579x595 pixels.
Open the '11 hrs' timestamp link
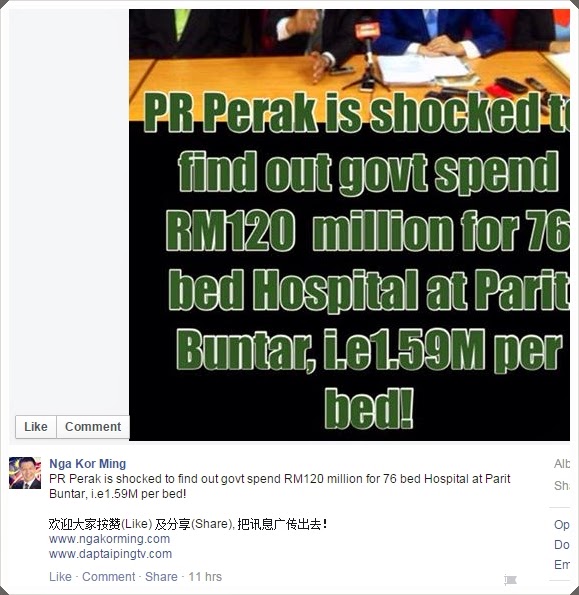click(205, 577)
